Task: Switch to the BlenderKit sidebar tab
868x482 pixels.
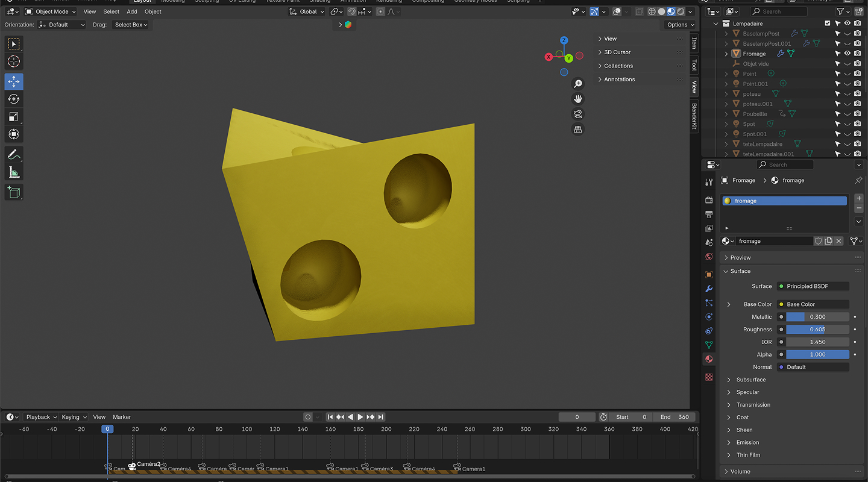Action: coord(694,115)
